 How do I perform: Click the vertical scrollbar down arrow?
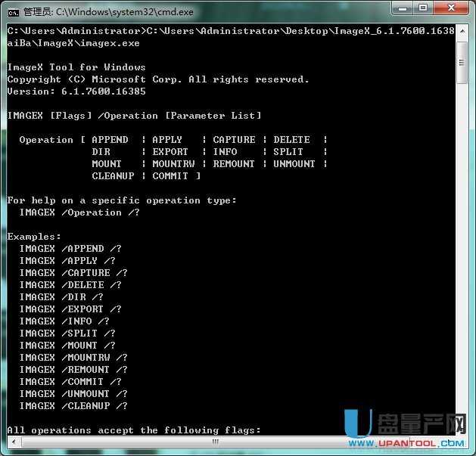462,430
